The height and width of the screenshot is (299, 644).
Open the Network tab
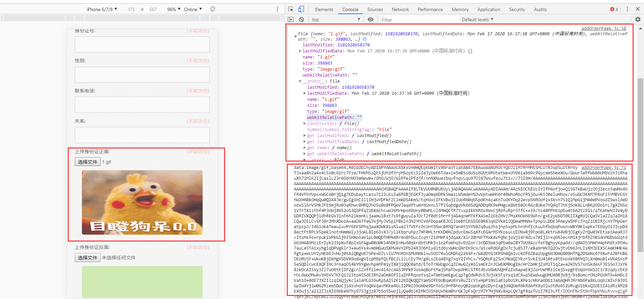pyautogui.click(x=400, y=9)
